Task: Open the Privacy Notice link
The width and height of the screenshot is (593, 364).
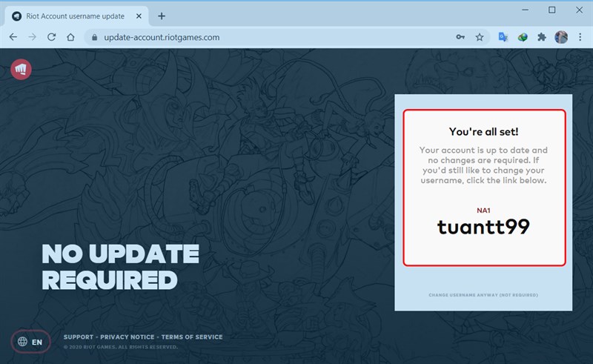Action: click(x=127, y=337)
